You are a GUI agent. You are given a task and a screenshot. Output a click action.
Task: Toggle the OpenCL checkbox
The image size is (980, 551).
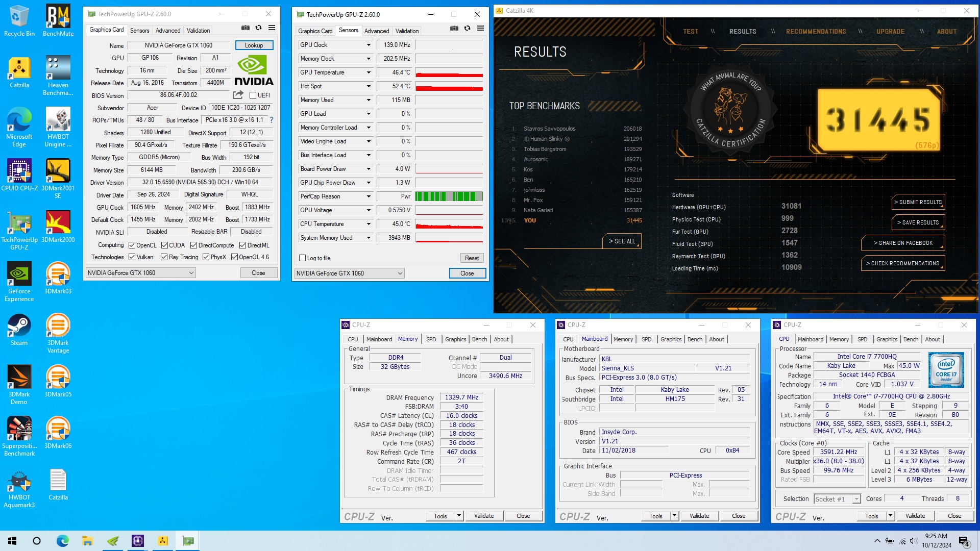(132, 245)
